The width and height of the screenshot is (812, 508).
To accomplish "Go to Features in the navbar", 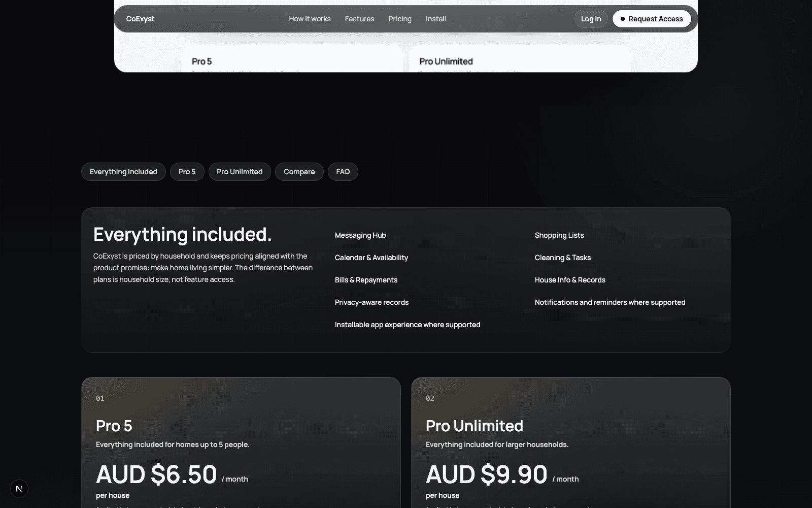I will pyautogui.click(x=359, y=19).
